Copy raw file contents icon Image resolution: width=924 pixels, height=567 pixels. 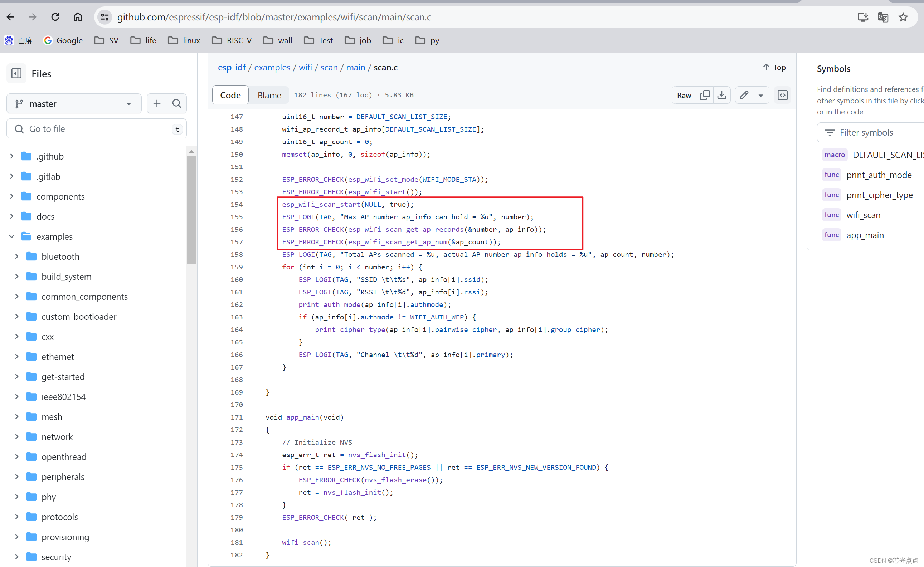[x=705, y=95]
